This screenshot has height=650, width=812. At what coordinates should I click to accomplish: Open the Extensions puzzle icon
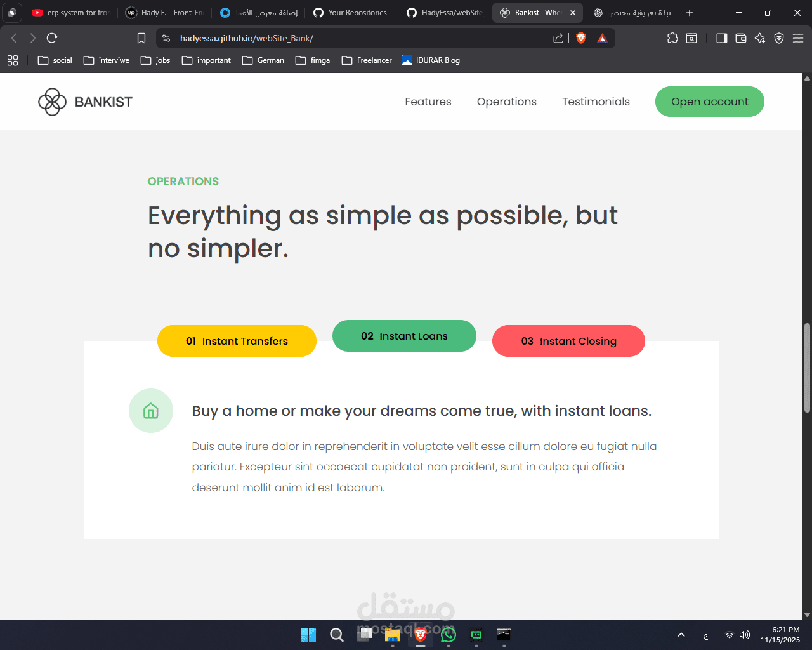point(672,38)
